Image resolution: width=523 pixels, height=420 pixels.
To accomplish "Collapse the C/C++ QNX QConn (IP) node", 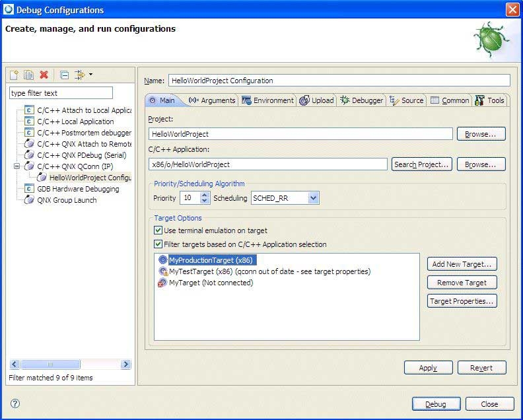I will point(17,166).
